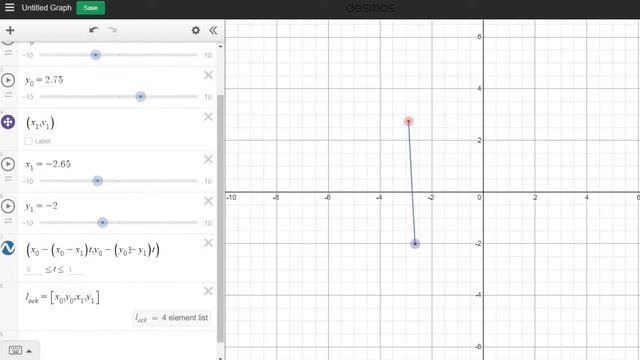Edit the y1 = -2 expression
640x360 pixels.
(x=41, y=206)
